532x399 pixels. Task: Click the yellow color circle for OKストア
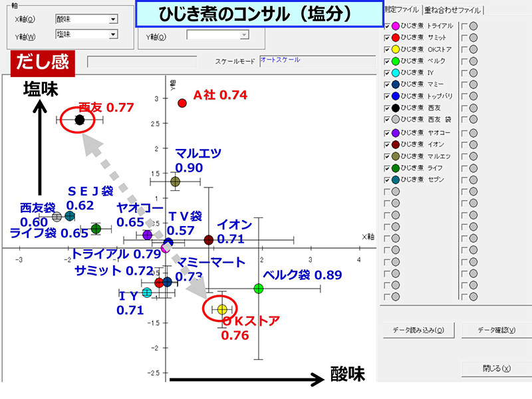396,49
